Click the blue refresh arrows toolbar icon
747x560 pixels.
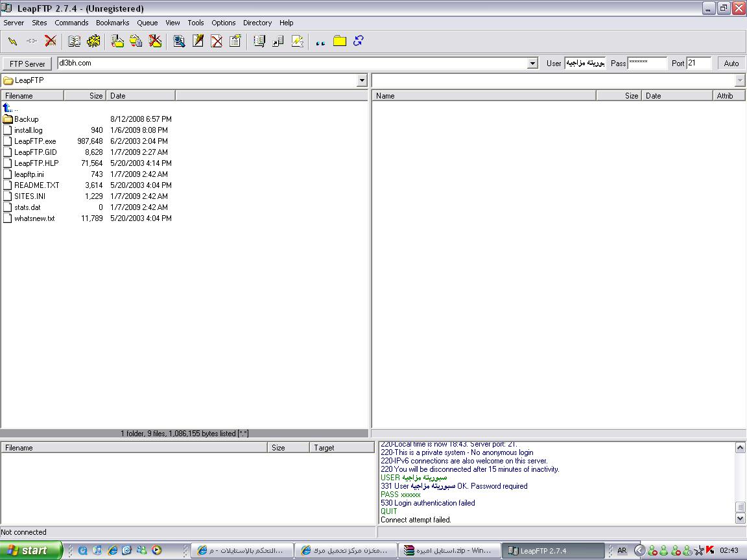tap(358, 41)
